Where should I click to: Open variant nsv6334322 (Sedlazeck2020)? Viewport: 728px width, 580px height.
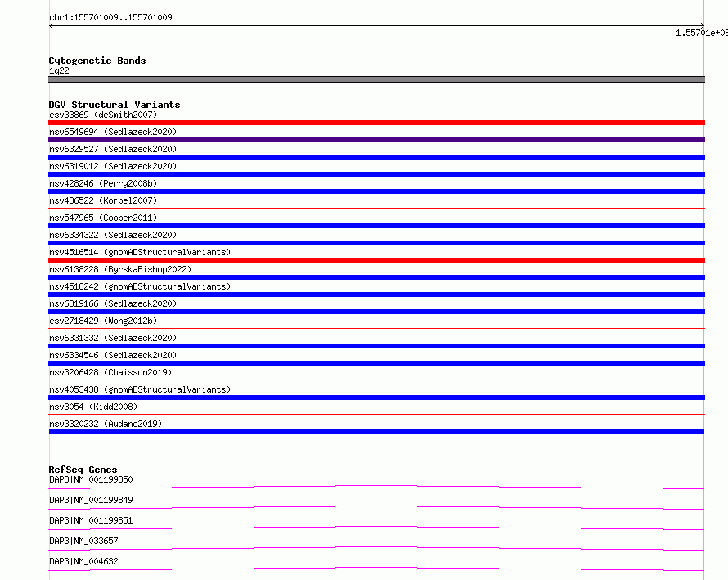[113, 235]
